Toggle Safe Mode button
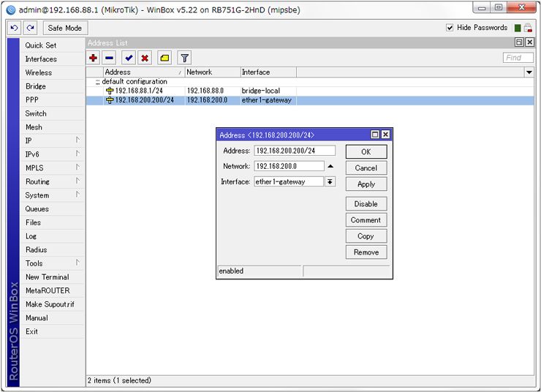Image resolution: width=541 pixels, height=392 pixels. pyautogui.click(x=65, y=28)
